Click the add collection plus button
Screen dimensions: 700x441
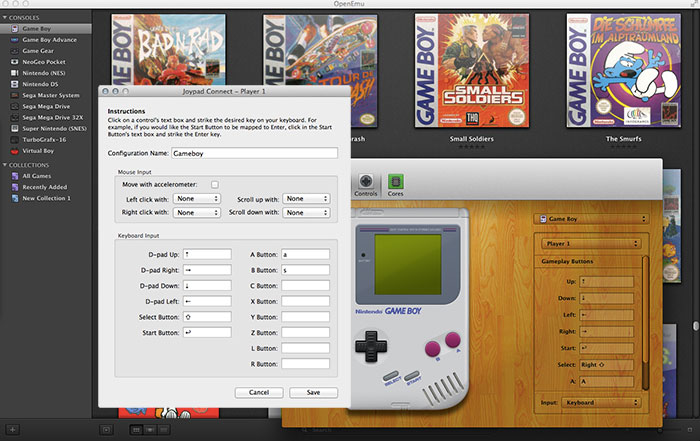coord(12,430)
